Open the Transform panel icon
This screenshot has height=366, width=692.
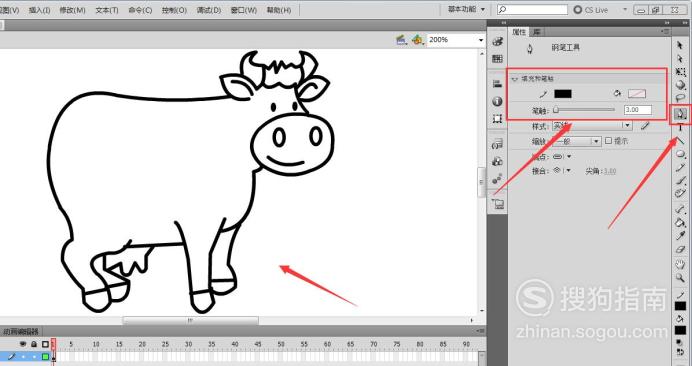pyautogui.click(x=497, y=119)
